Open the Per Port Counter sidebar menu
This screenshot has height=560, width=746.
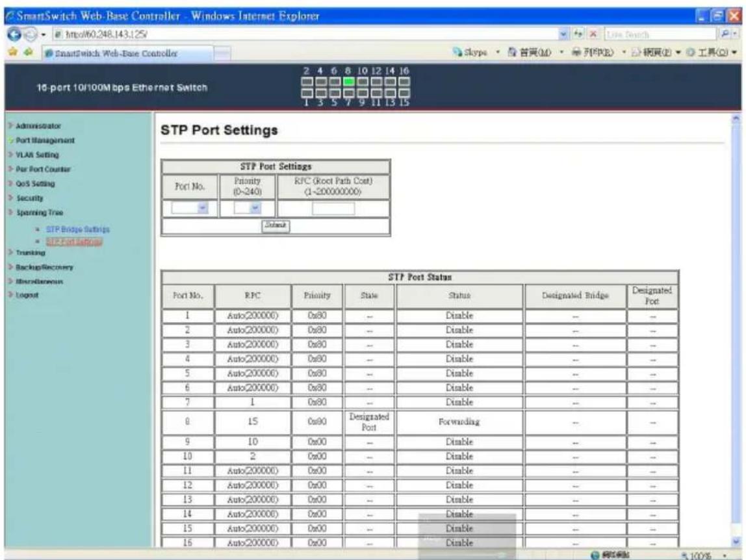point(42,169)
